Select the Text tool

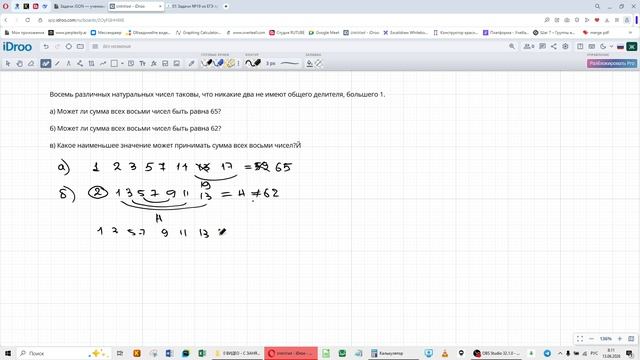[x=142, y=63]
